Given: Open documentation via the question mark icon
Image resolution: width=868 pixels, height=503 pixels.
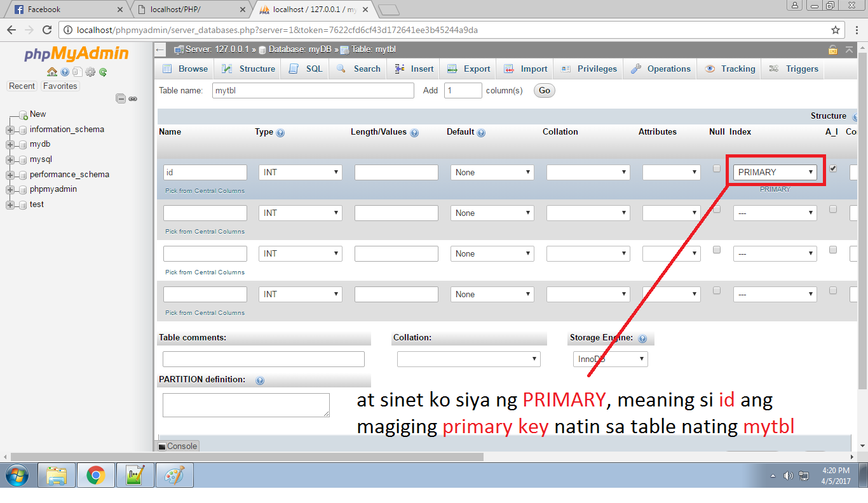Looking at the screenshot, I should (65, 72).
